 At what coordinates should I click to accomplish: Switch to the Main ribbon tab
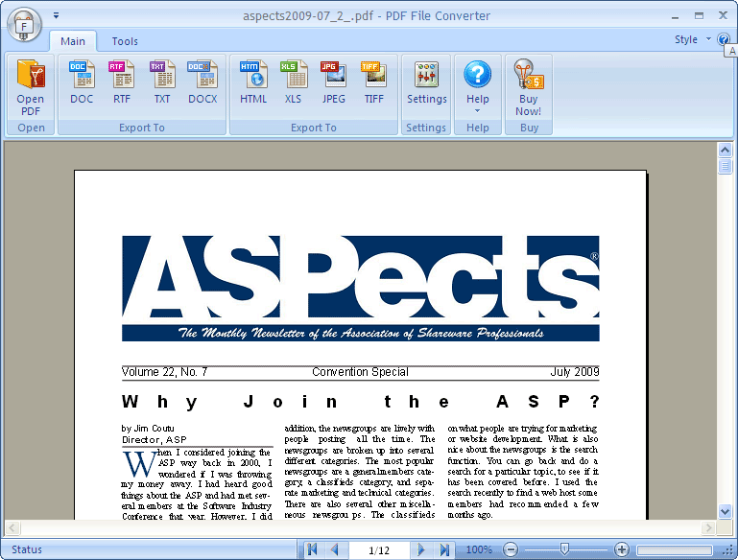tap(73, 41)
